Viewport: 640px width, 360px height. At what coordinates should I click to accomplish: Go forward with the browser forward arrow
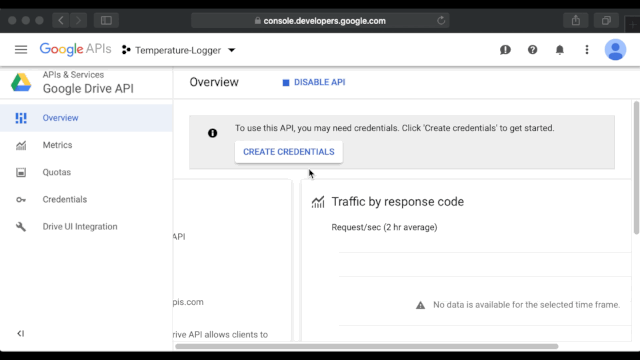tap(78, 20)
